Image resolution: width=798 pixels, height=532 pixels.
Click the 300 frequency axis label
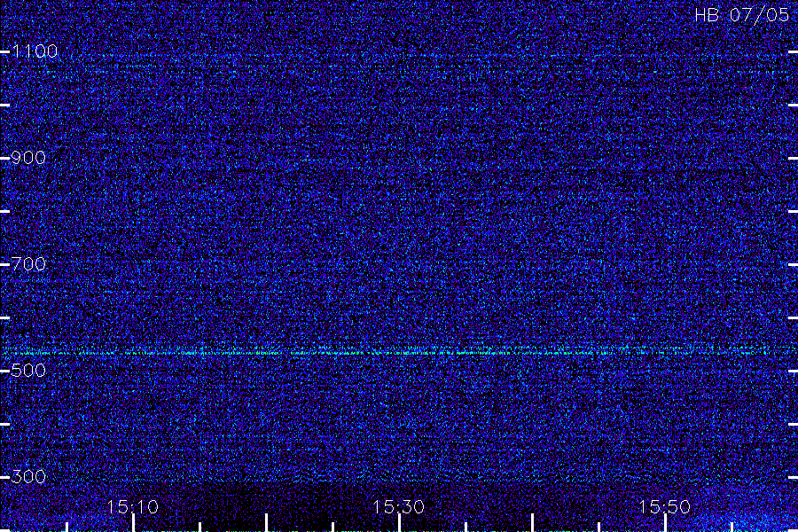coord(28,476)
